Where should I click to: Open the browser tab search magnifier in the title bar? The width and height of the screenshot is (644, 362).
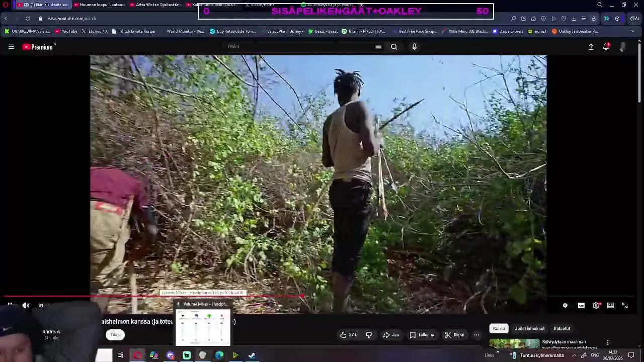click(x=600, y=5)
